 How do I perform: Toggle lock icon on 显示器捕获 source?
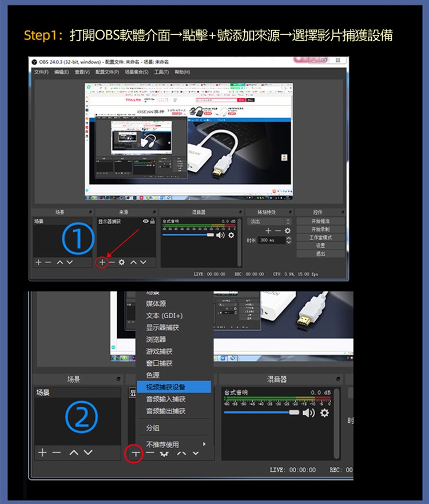[x=153, y=221]
